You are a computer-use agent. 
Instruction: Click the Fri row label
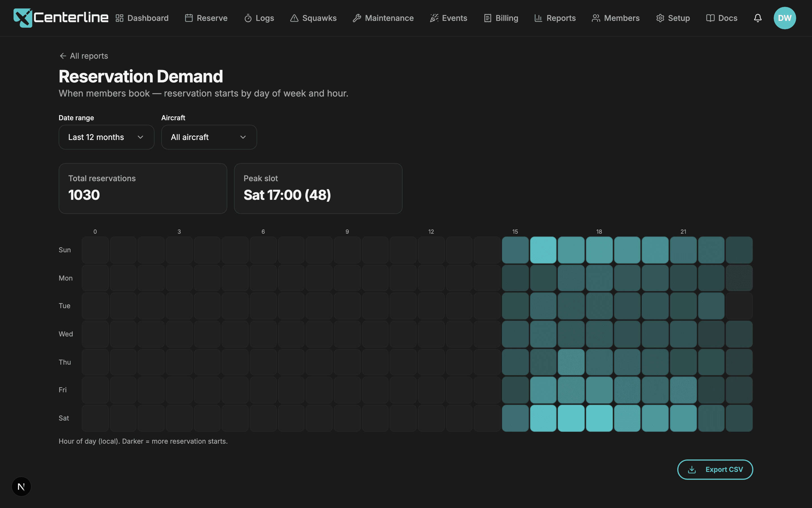tap(63, 390)
